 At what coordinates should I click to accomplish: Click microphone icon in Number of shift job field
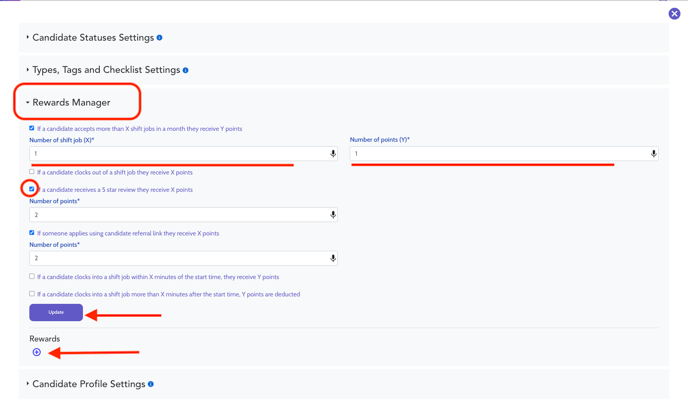tap(333, 154)
